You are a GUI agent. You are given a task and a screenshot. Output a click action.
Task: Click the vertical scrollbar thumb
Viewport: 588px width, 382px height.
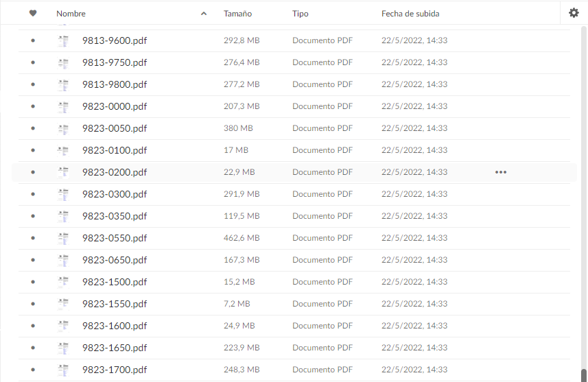[x=583, y=374]
